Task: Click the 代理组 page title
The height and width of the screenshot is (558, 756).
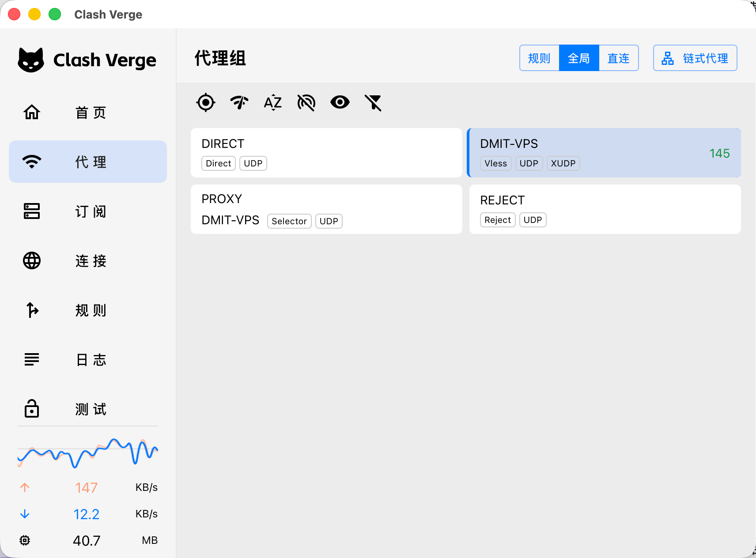Action: tap(220, 58)
